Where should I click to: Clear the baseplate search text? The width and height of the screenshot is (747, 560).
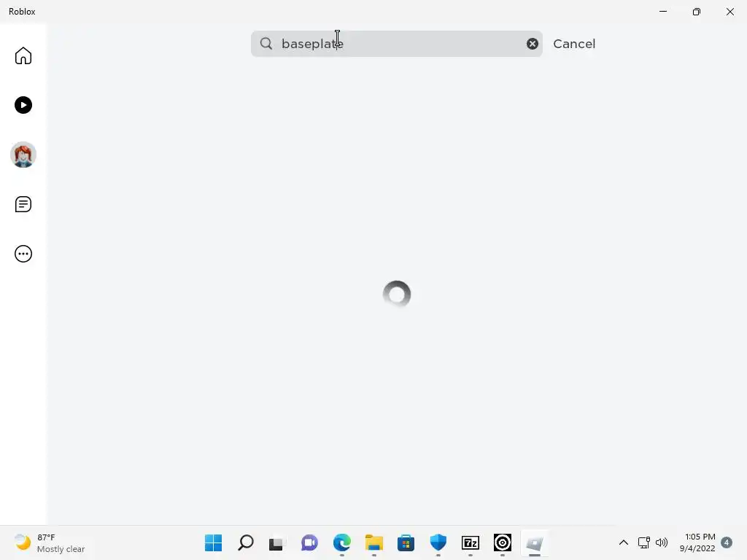[532, 44]
